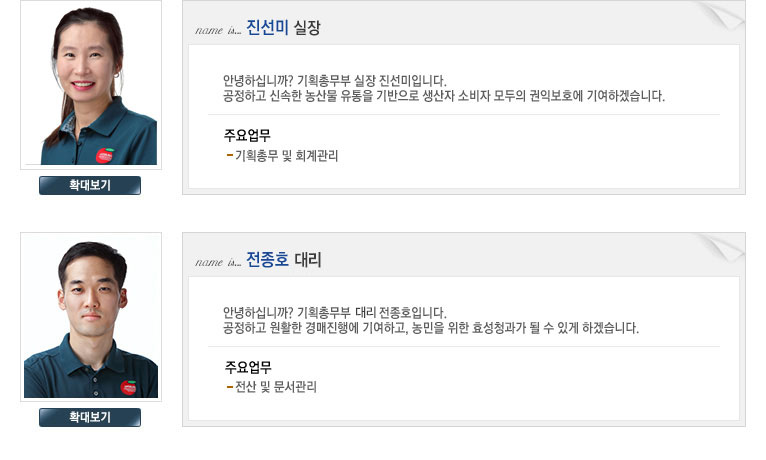Viewport: 766px width, 460px height.
Task: Click page-curl icon on 전종호 card
Action: [x=721, y=247]
